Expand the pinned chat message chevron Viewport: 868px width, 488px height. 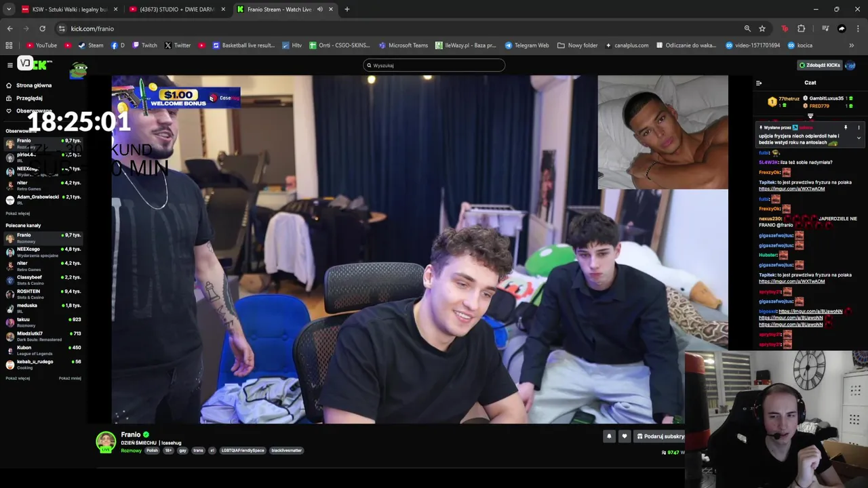[x=859, y=138]
